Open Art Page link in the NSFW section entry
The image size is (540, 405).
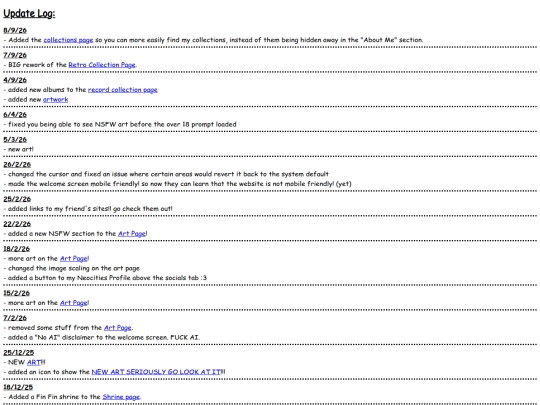pyautogui.click(x=132, y=233)
